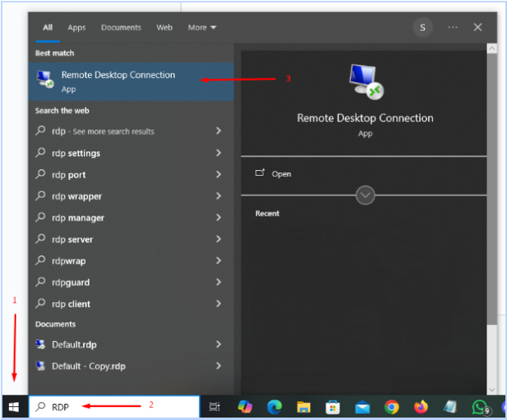The image size is (507, 420).
Task: Click the Default.rdp file icon
Action: 41,344
